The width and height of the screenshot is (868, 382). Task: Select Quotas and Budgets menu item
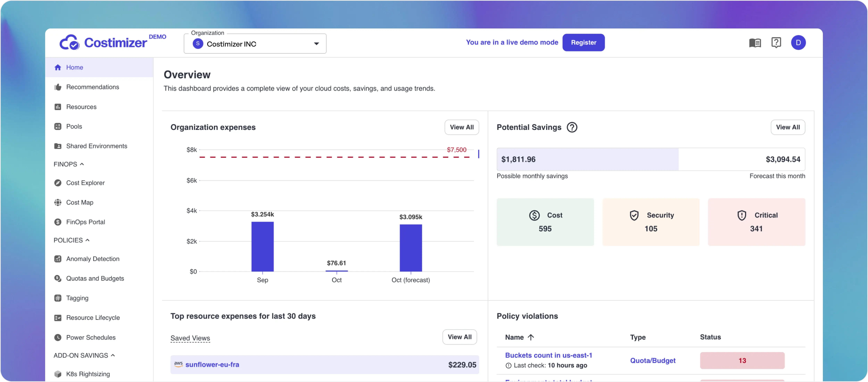click(95, 279)
